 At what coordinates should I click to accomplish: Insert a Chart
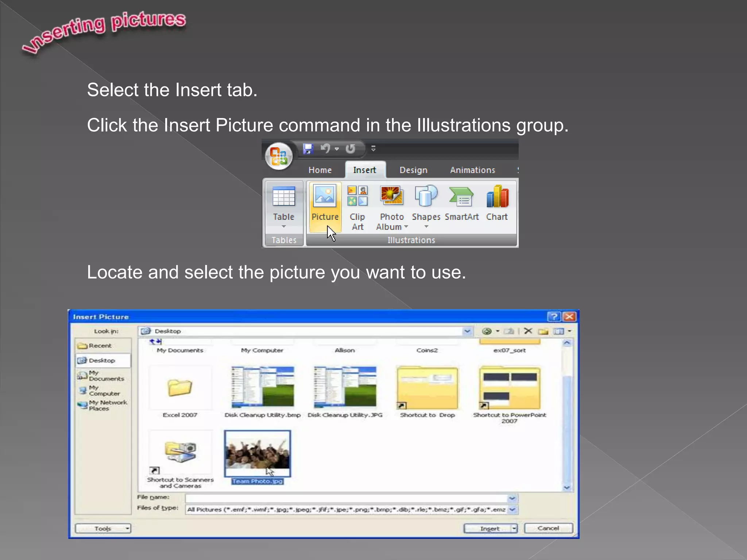click(497, 203)
